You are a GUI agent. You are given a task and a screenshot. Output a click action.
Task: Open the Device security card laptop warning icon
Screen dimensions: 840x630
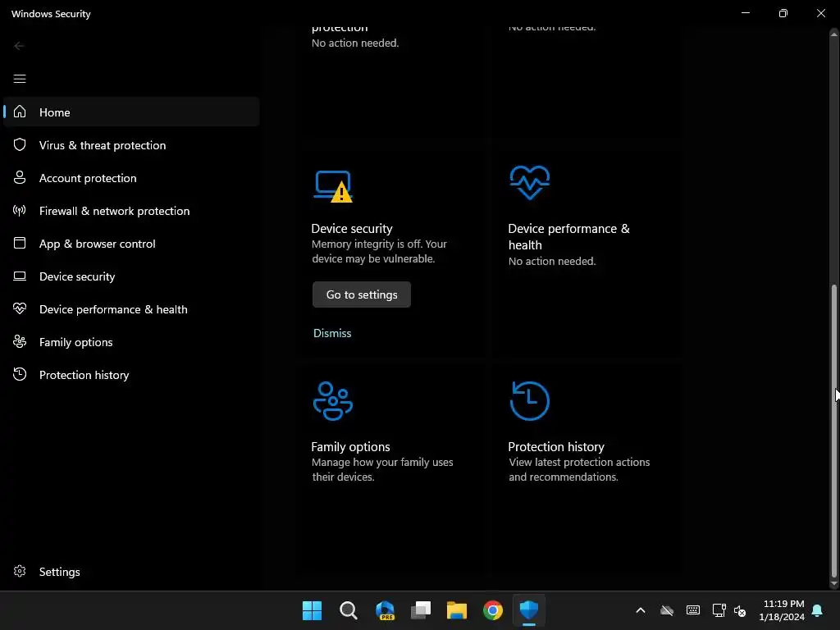coord(333,186)
